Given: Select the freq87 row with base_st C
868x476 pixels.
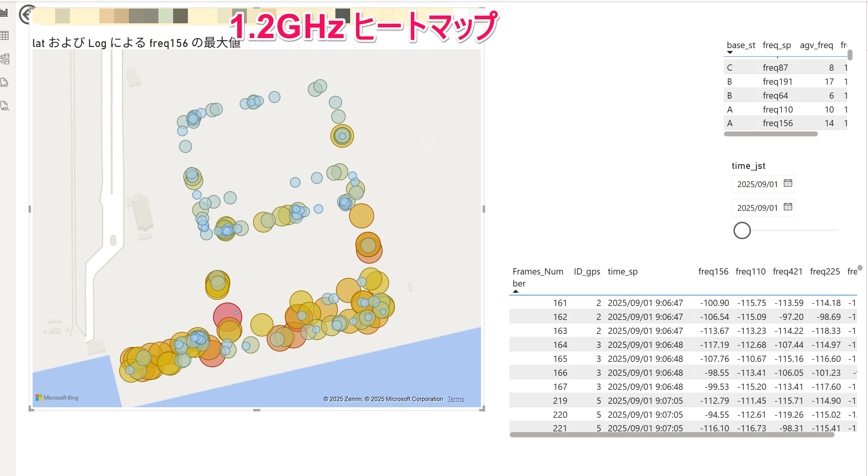Looking at the screenshot, I should coord(775,68).
